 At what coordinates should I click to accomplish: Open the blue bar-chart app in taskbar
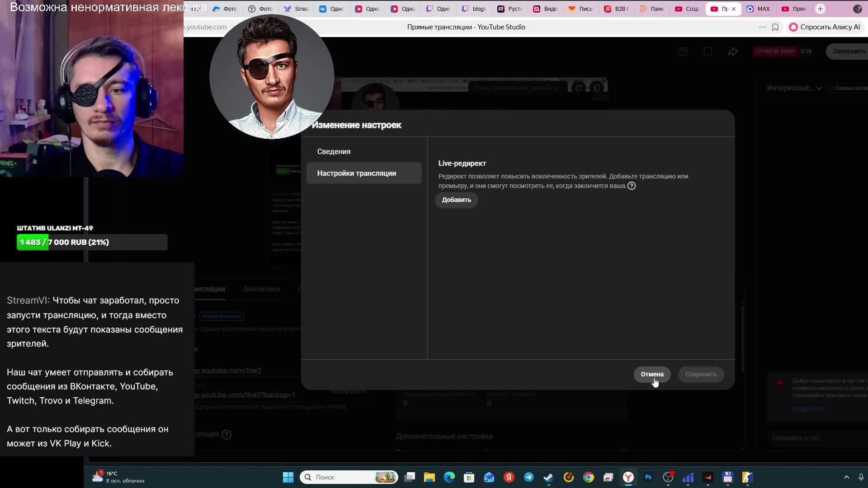coord(688,477)
